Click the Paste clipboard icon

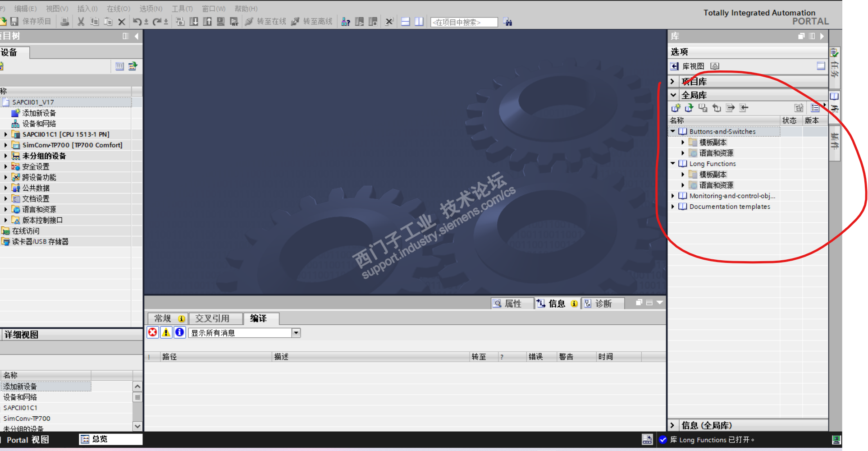(x=108, y=22)
